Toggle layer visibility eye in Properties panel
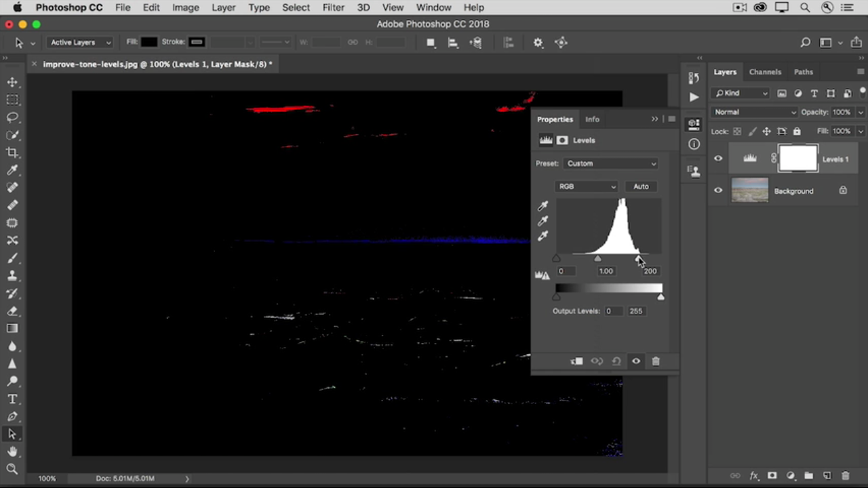 click(x=636, y=361)
